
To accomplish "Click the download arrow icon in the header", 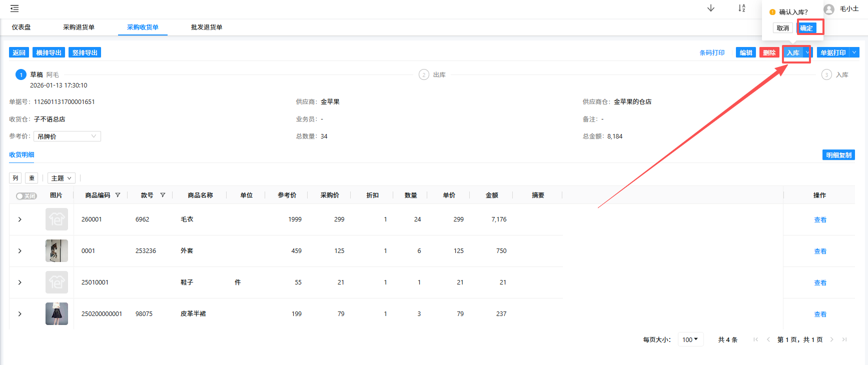I will tap(711, 8).
